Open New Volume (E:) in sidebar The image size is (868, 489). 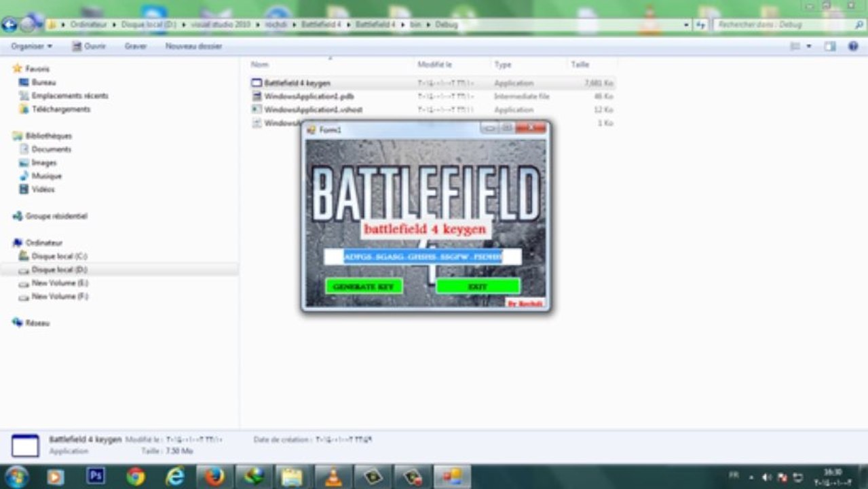(60, 283)
